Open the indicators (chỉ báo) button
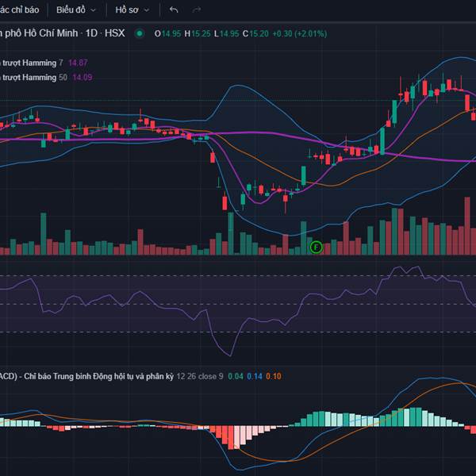The height and width of the screenshot is (476, 476). click(19, 10)
